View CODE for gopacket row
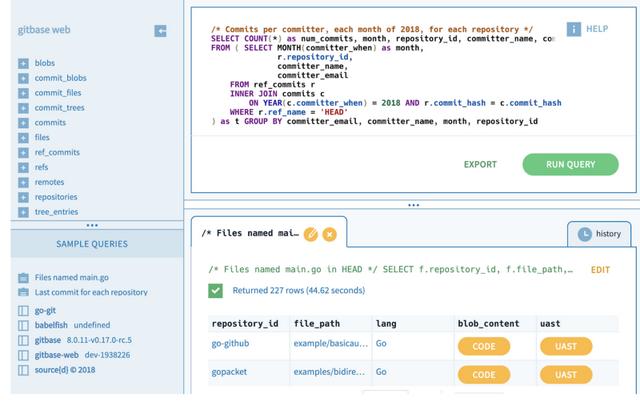This screenshot has width=640, height=406. 484,375
